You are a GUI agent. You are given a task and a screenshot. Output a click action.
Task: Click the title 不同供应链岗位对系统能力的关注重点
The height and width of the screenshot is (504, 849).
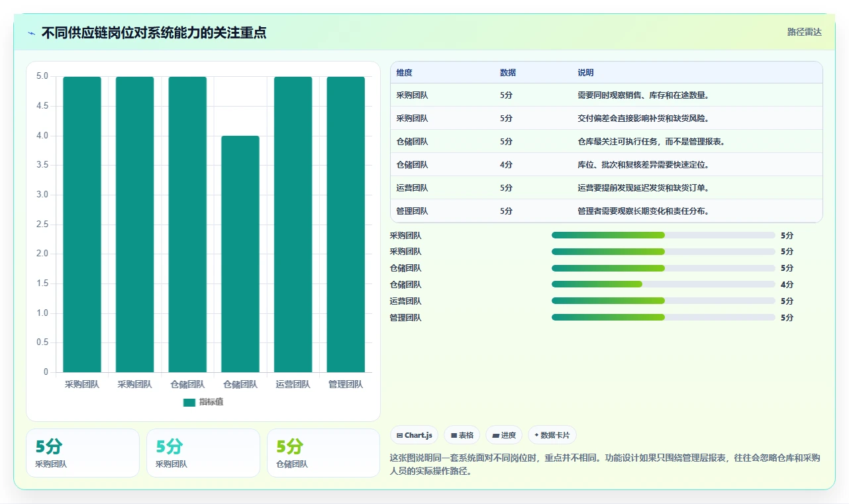coord(154,32)
